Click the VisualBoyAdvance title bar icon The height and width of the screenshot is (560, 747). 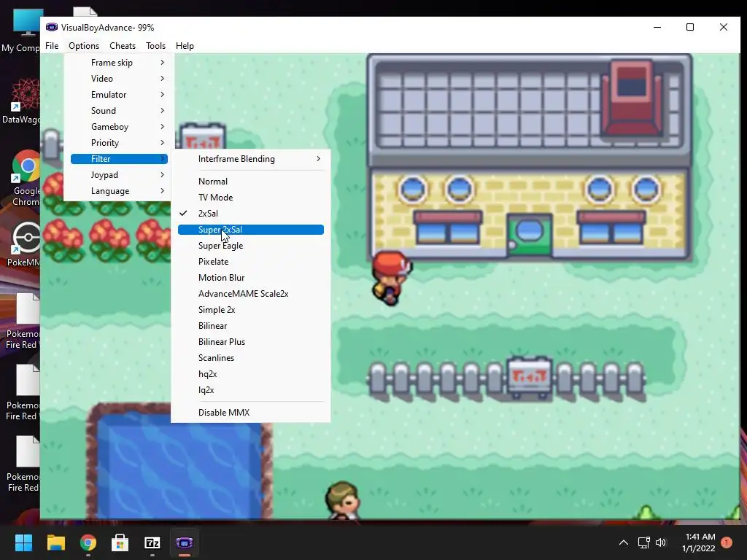[52, 27]
